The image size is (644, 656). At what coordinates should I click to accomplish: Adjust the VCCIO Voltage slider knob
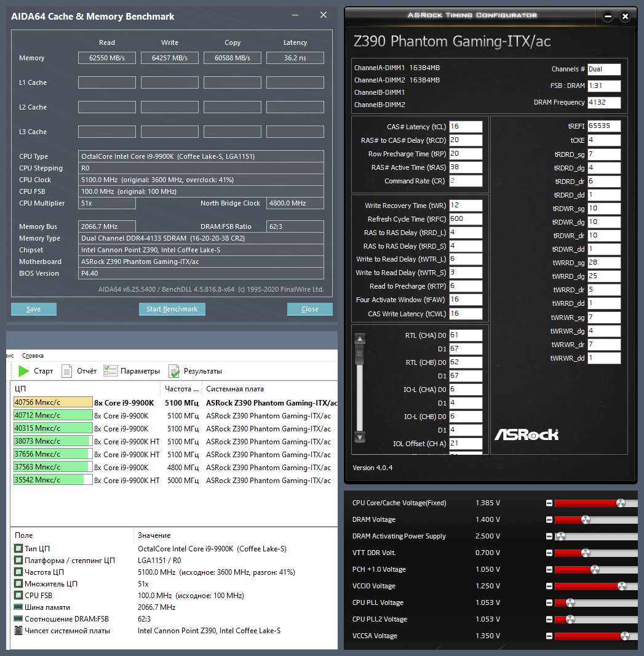[x=622, y=586]
